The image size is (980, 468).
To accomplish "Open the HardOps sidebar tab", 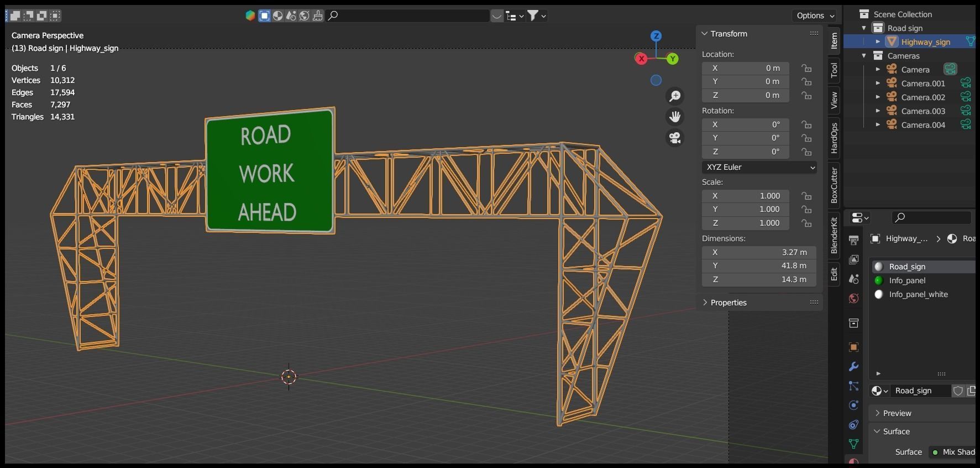I will point(834,138).
